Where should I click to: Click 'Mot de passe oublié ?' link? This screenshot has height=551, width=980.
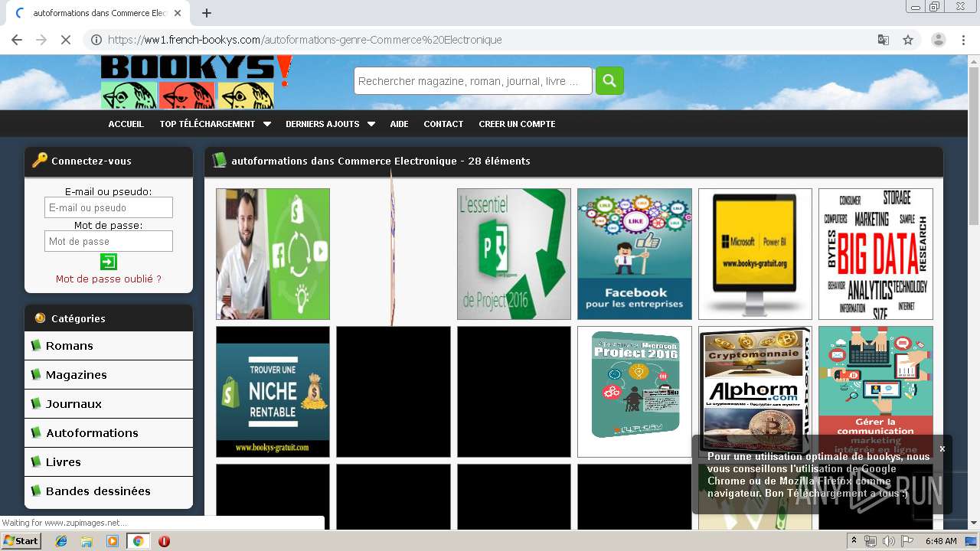pos(109,279)
